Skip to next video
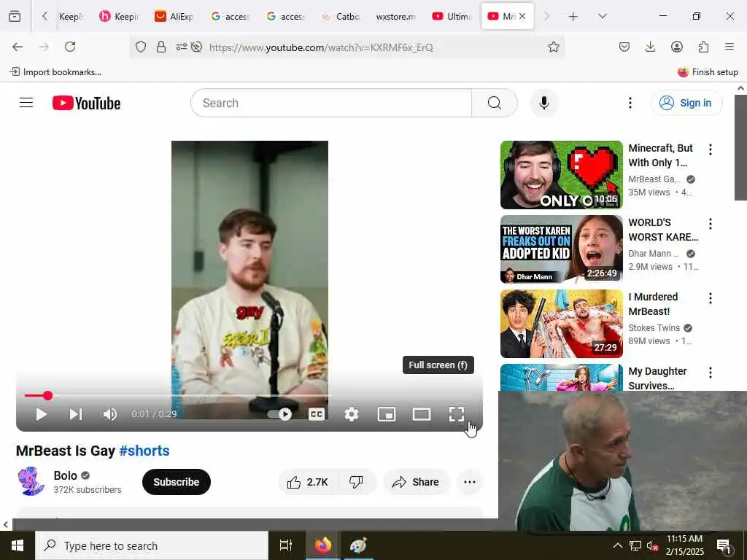This screenshot has width=747, height=560. click(76, 414)
